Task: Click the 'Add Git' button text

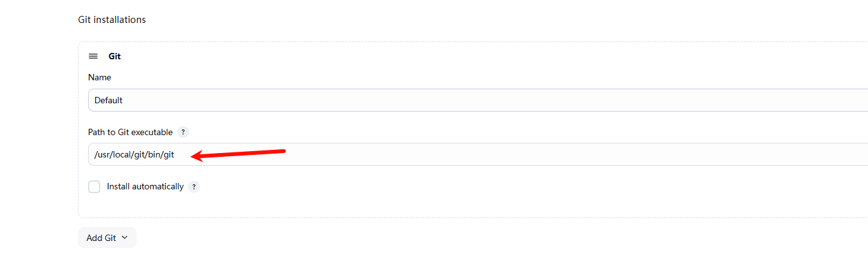Action: click(x=101, y=238)
